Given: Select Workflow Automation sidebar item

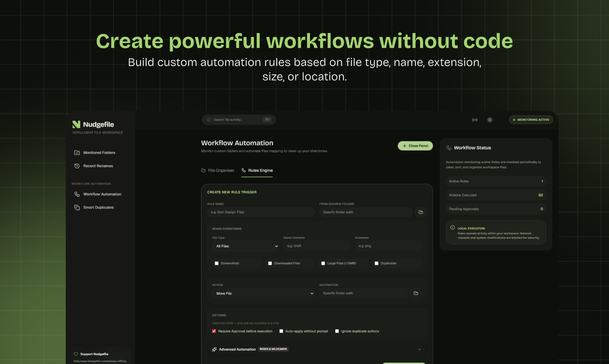Looking at the screenshot, I should 102,194.
